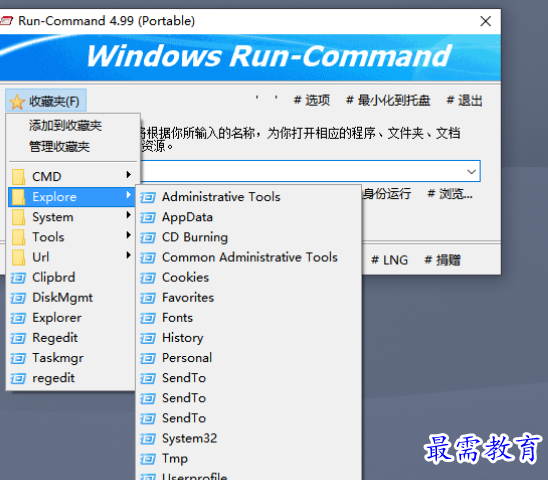
Task: Open Favorites folder from submenu
Action: pos(249,298)
